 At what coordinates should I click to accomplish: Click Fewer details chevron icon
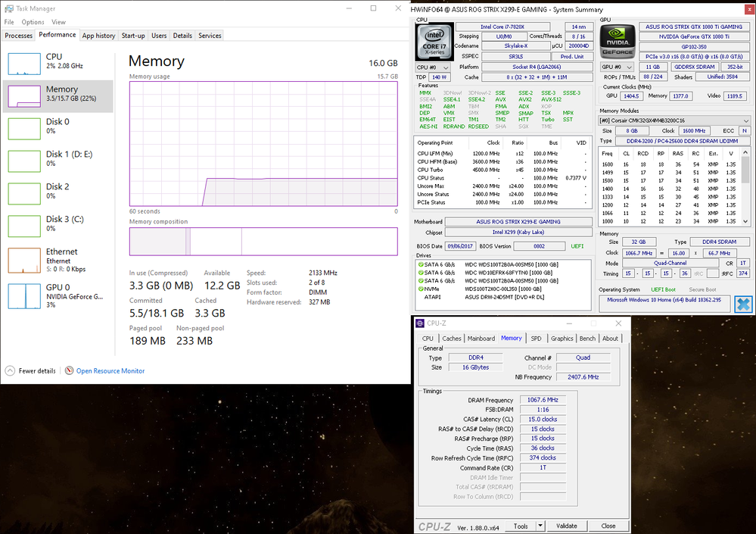pyautogui.click(x=10, y=370)
